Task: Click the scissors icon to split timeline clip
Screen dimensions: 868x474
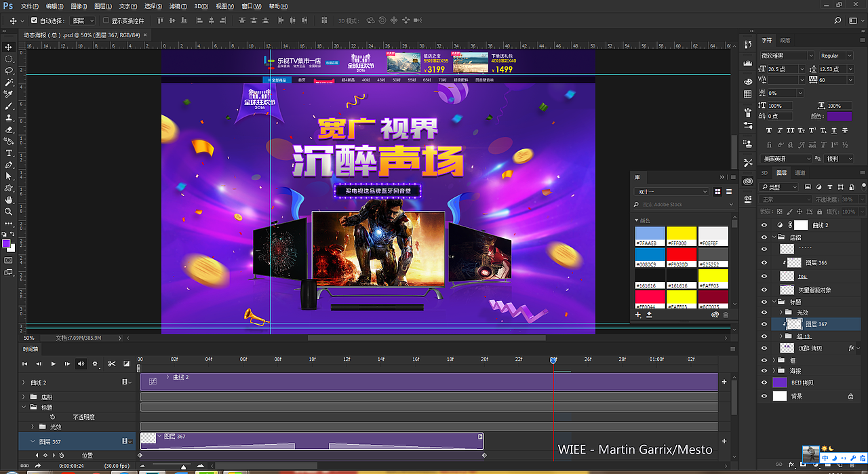Action: pyautogui.click(x=113, y=363)
